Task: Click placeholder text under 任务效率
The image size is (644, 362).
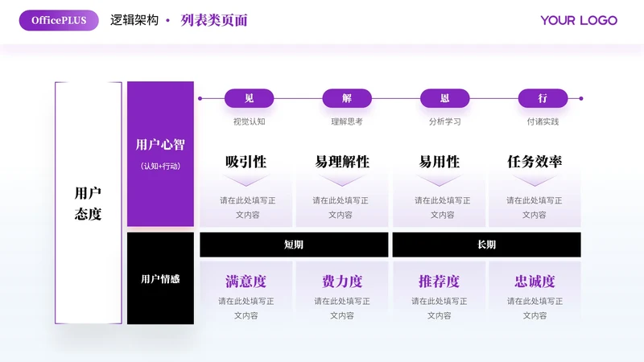Action: (534, 208)
